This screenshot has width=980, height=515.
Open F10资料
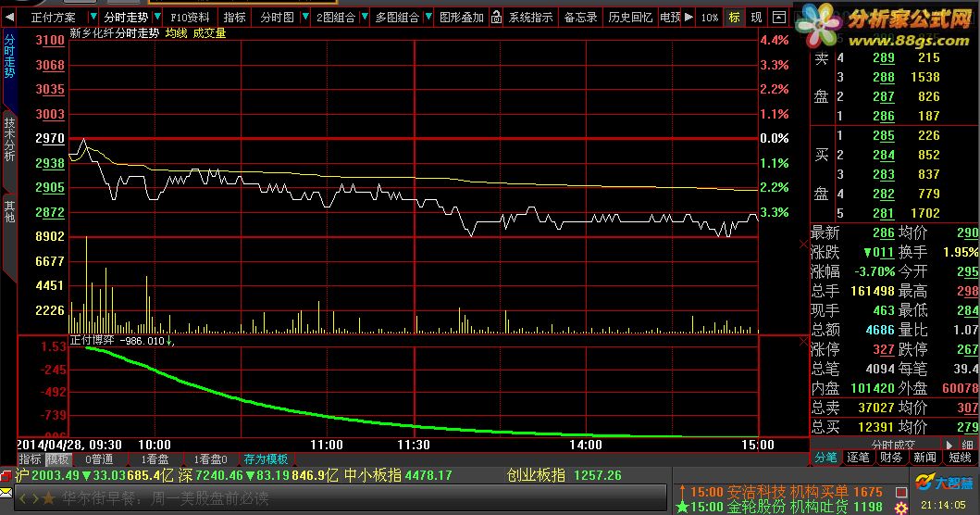(x=190, y=17)
